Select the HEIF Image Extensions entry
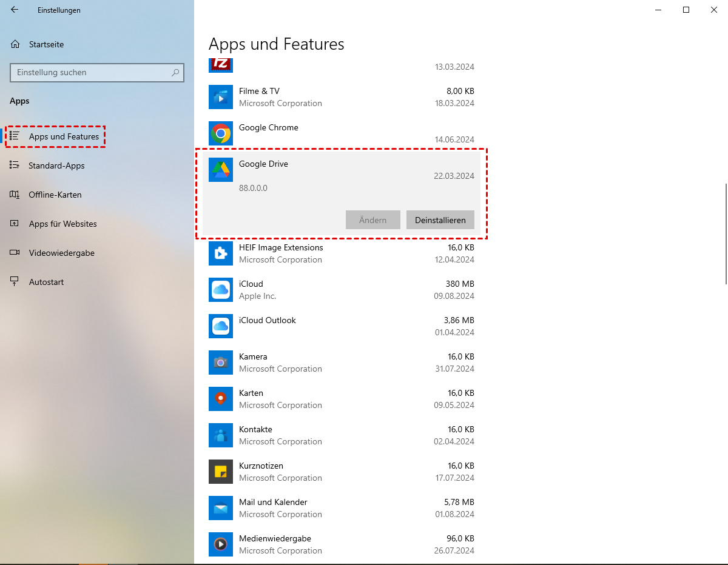Image resolution: width=728 pixels, height=565 pixels. [281, 247]
